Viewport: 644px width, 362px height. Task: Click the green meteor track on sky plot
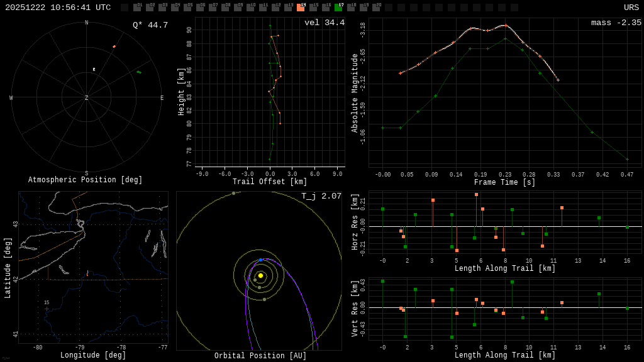pos(139,72)
